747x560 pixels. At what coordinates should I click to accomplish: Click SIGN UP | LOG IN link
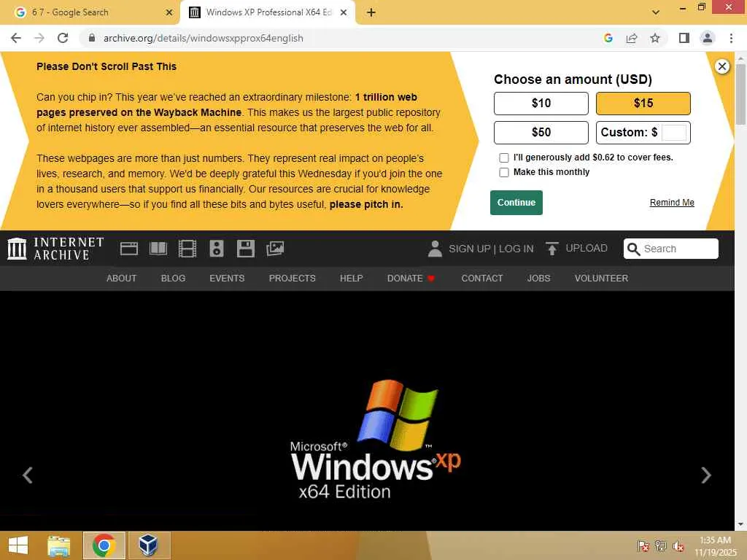(491, 249)
